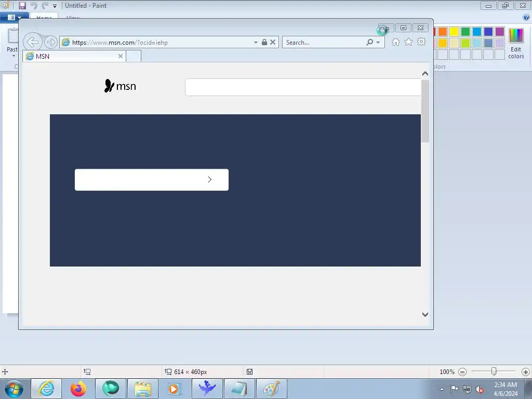Image resolution: width=532 pixels, height=399 pixels.
Task: Click the muted volume tray icon
Action: pos(480,389)
